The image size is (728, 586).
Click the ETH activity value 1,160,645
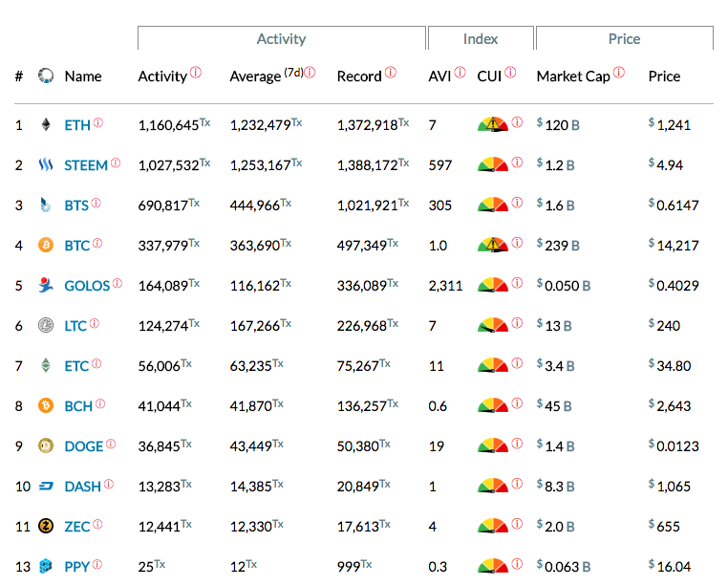[174, 124]
